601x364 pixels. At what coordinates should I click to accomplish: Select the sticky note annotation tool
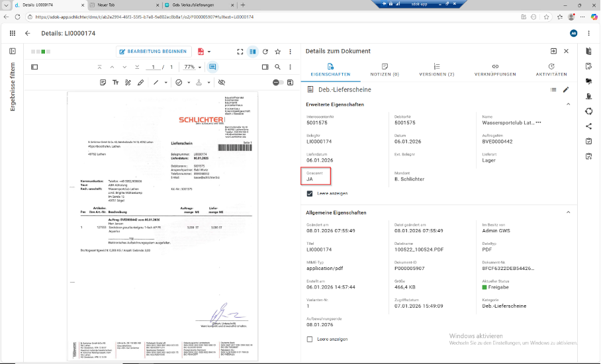[x=103, y=82]
